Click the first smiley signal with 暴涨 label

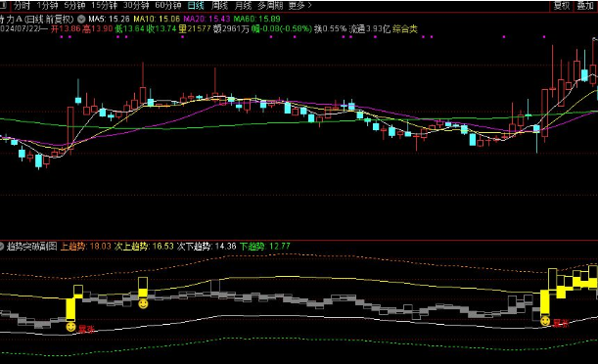[x=70, y=327]
